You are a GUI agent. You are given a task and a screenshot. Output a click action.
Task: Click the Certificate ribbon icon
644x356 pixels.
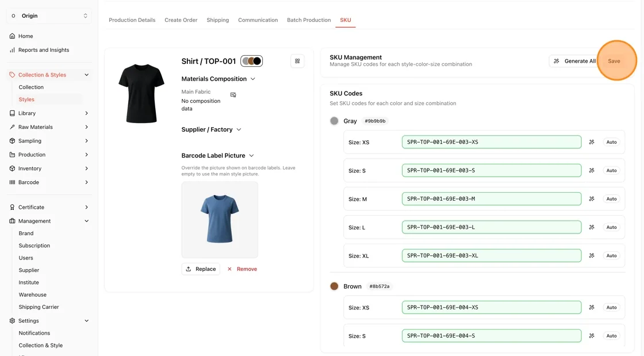coord(12,208)
